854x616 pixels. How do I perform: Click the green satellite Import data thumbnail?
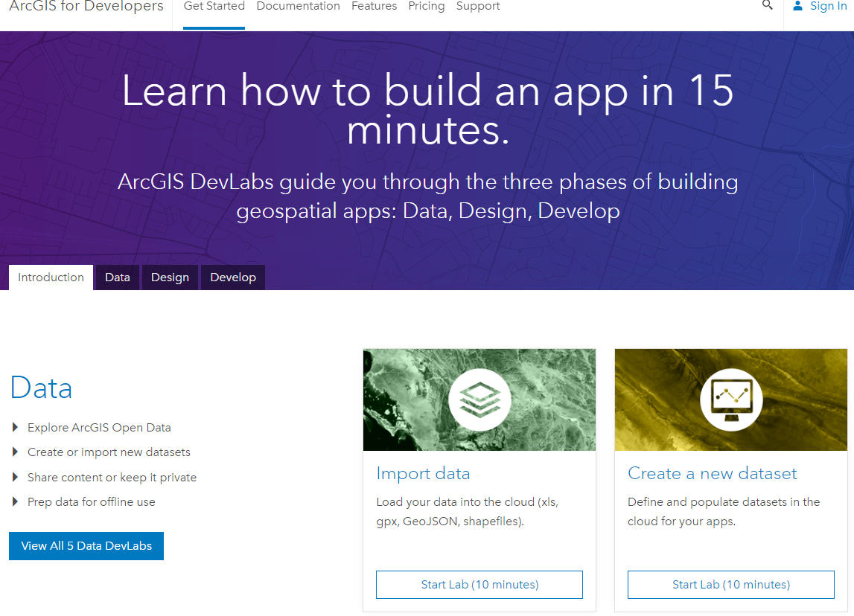479,400
